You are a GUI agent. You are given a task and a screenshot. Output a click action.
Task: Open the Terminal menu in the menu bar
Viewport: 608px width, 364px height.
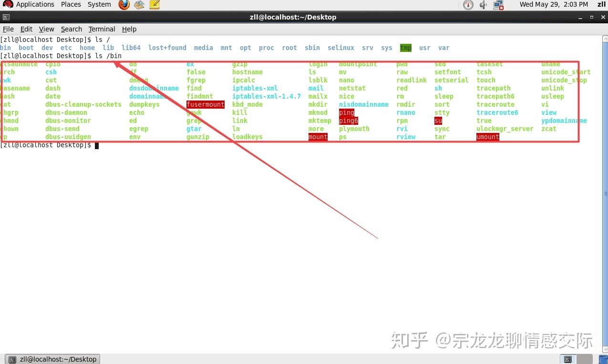[102, 29]
